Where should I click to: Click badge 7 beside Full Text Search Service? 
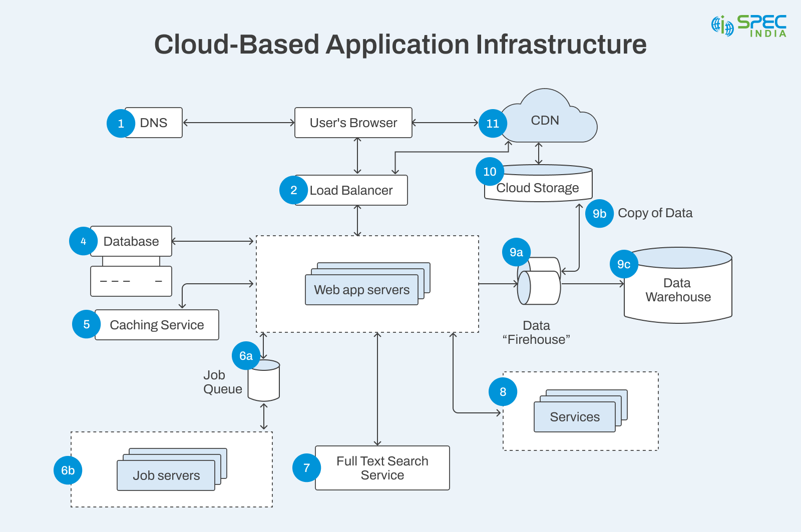pyautogui.click(x=306, y=468)
